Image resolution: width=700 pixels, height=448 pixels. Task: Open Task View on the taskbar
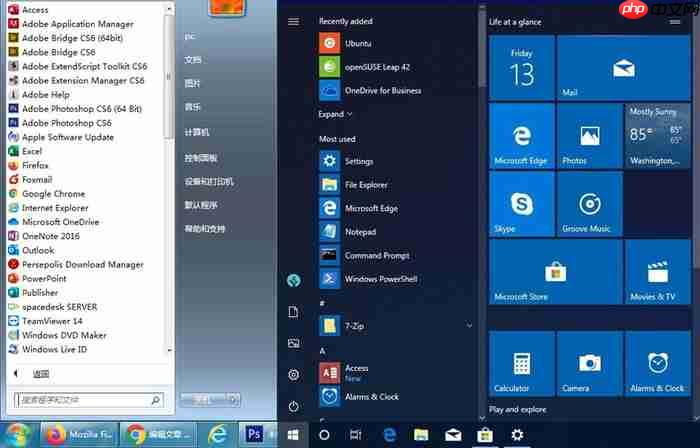click(x=356, y=435)
